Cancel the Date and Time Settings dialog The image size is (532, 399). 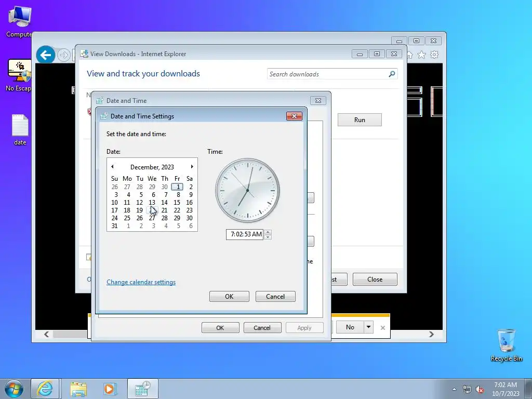(275, 296)
